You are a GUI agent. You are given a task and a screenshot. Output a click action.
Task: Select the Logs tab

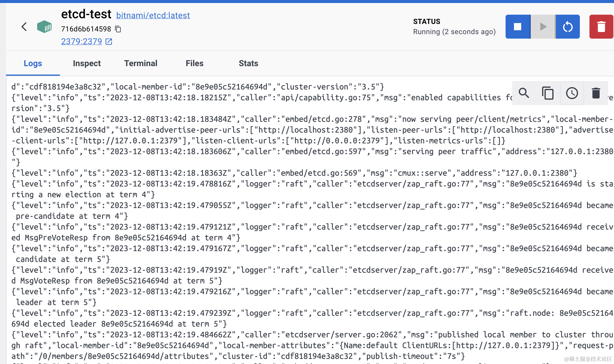click(x=33, y=63)
